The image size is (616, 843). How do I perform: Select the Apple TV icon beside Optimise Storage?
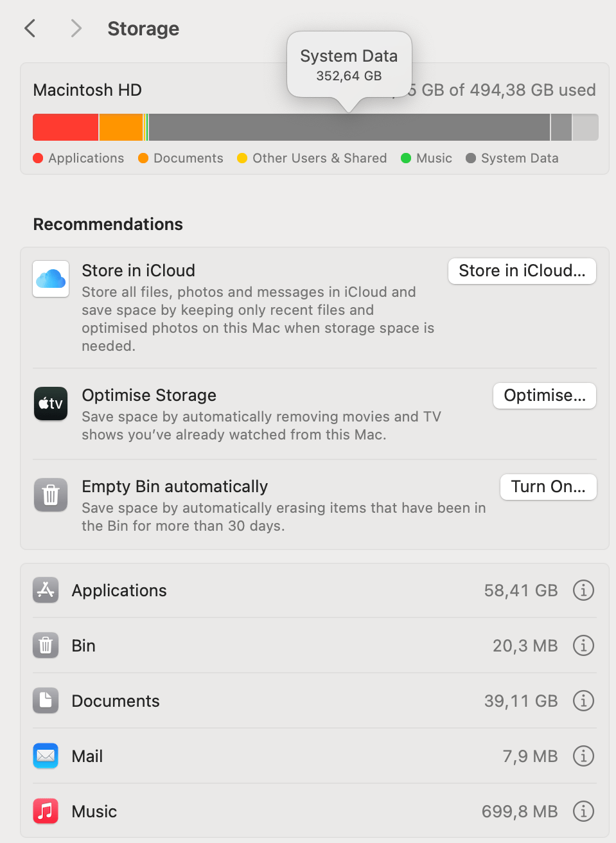point(50,404)
